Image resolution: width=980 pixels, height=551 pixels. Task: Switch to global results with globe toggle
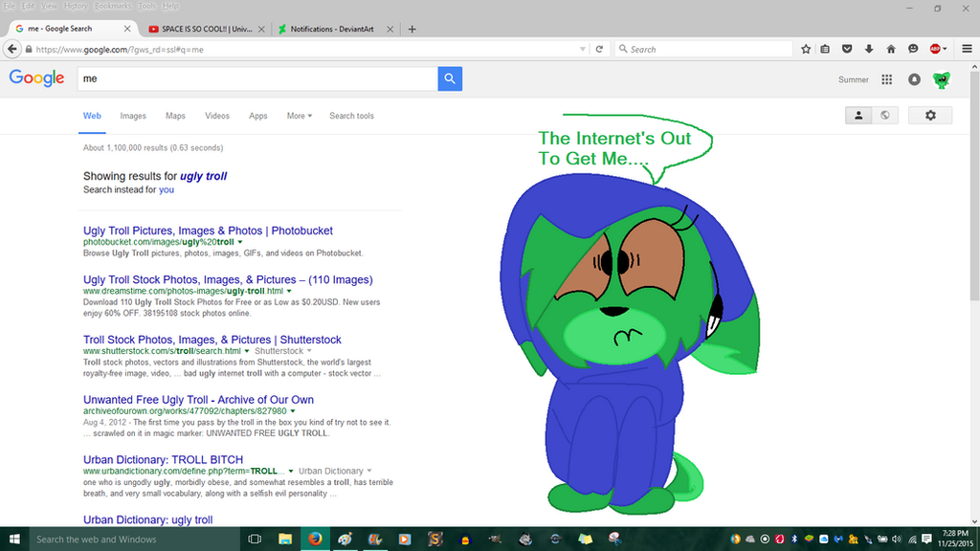885,115
